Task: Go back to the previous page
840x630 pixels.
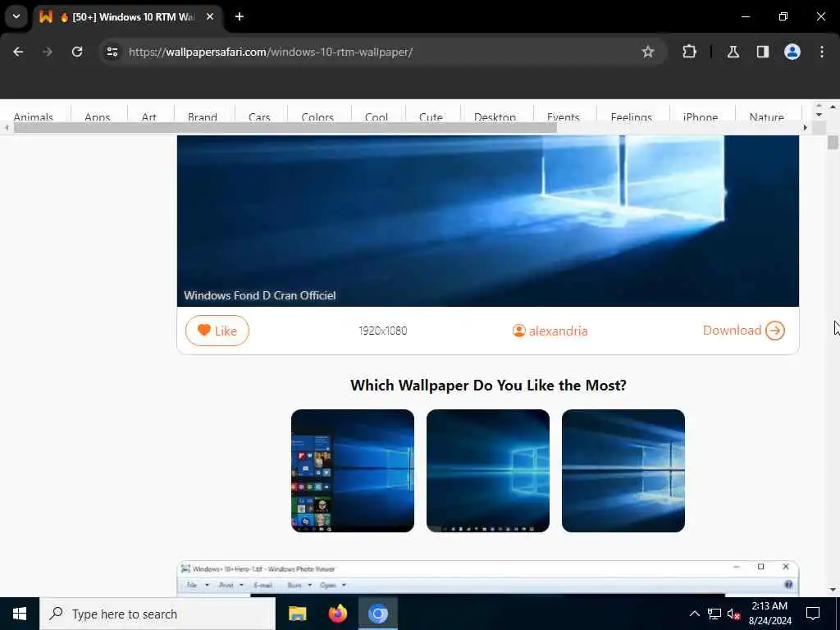Action: pyautogui.click(x=18, y=52)
